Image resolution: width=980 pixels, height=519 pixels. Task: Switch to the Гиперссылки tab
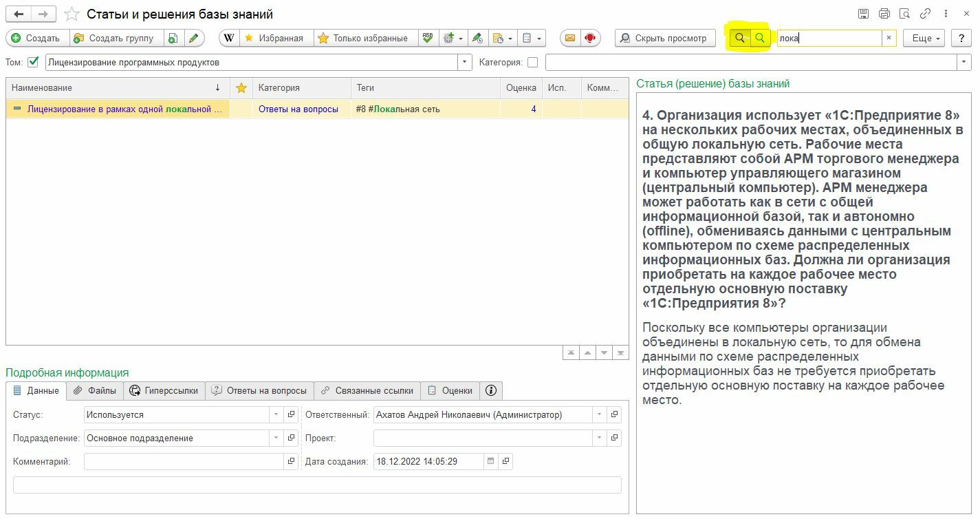pos(164,390)
